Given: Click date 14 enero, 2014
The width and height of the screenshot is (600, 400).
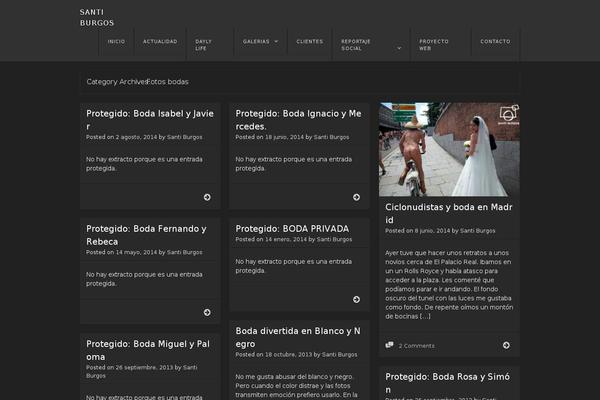Looking at the screenshot, I should coord(286,239).
